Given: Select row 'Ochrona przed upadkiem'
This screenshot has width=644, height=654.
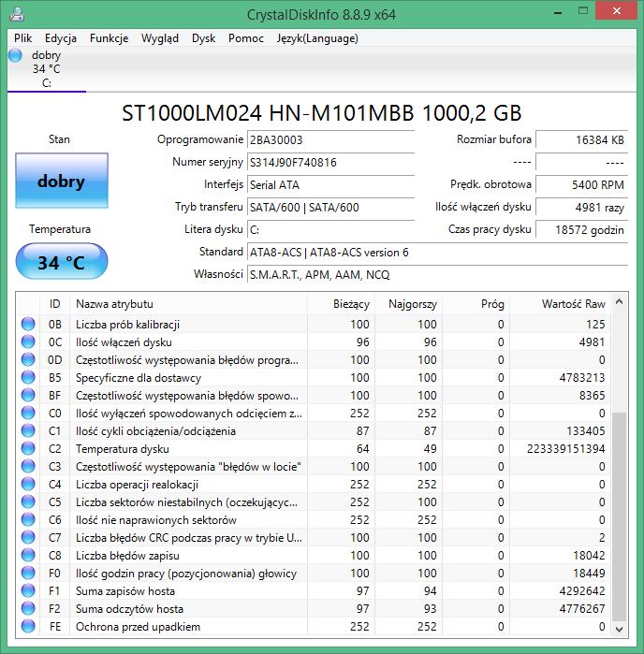Looking at the screenshot, I should coord(314,627).
